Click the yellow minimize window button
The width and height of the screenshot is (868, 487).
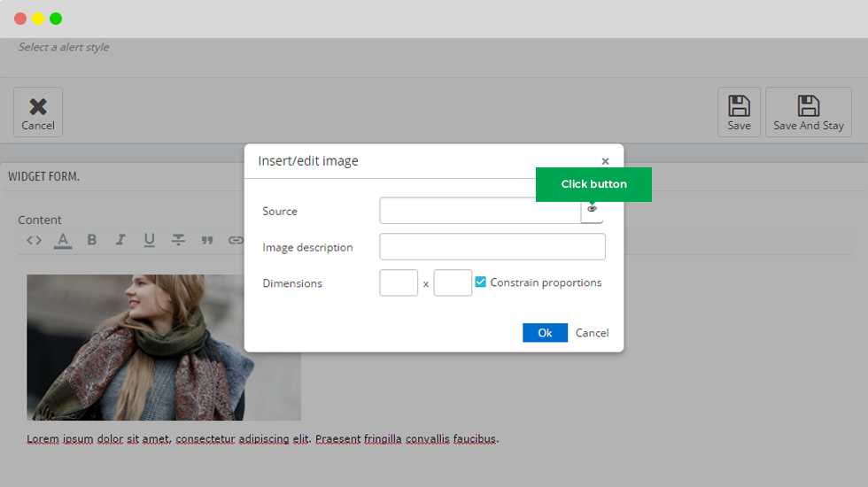click(x=38, y=19)
